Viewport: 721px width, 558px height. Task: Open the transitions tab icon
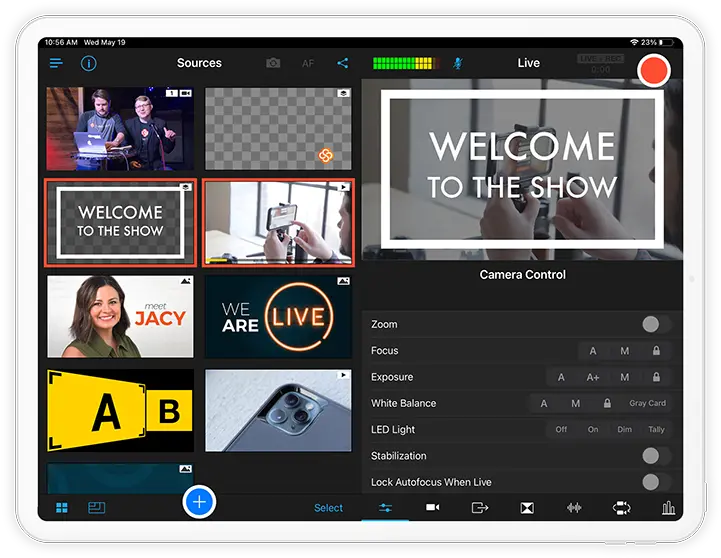pyautogui.click(x=527, y=508)
